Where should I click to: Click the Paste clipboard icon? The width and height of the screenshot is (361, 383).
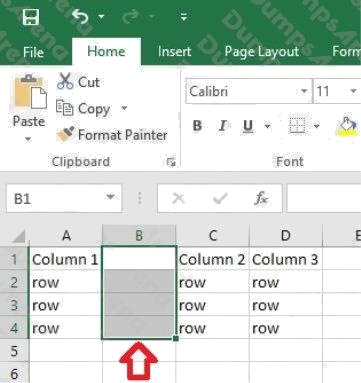(29, 92)
